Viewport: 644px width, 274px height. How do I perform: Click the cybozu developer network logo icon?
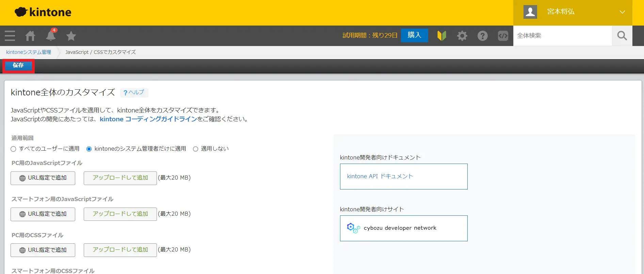click(353, 228)
